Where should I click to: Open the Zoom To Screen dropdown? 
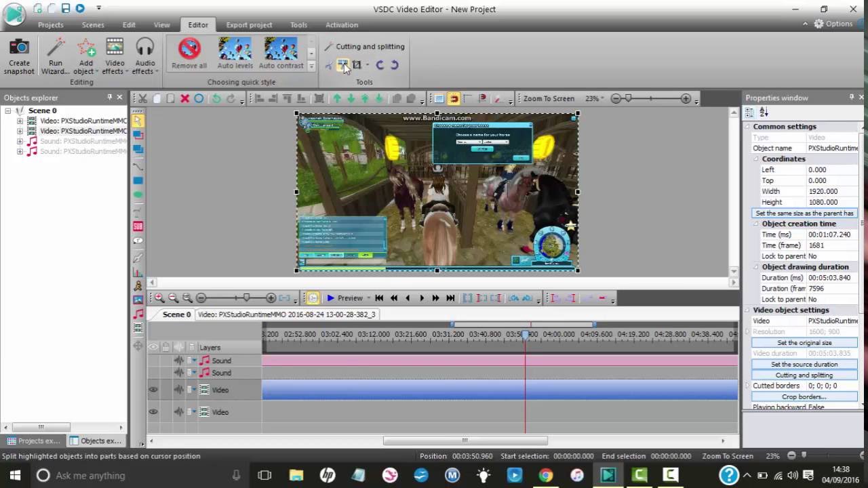pyautogui.click(x=551, y=99)
